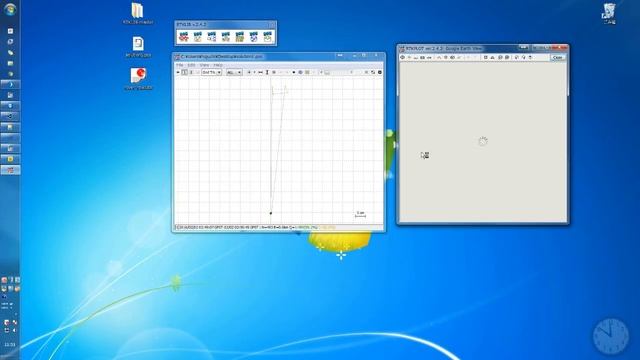Launch STRSVR from third RTKLIB launcher icon

pos(211,37)
